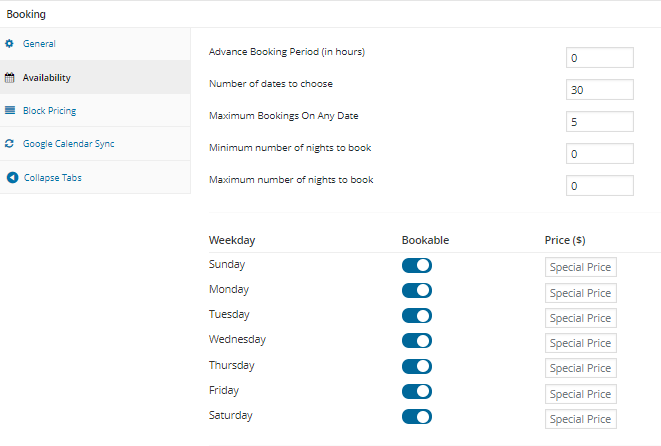Click the General tab gear icon
The width and height of the screenshot is (661, 446).
point(10,44)
